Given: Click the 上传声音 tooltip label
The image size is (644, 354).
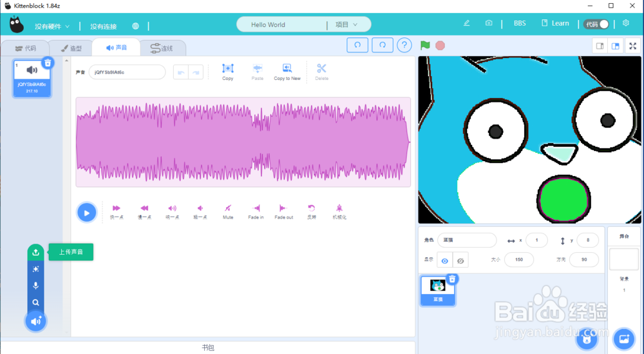Looking at the screenshot, I should coord(71,252).
